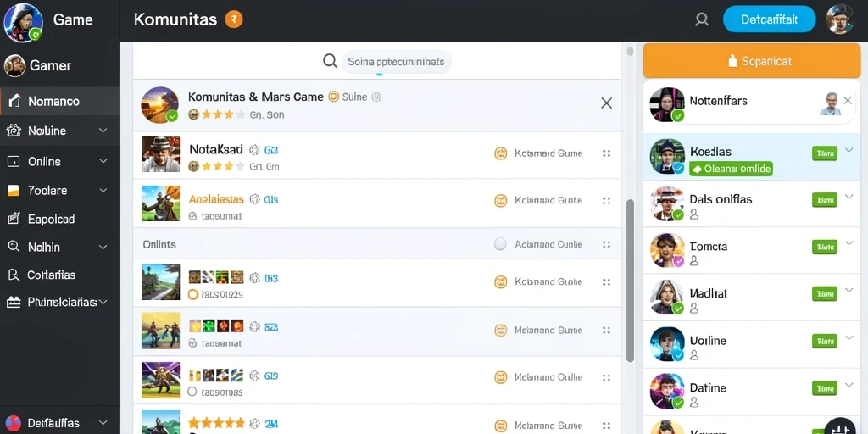
Task: Toggle the circle next to taopounas
Action: tap(192, 392)
